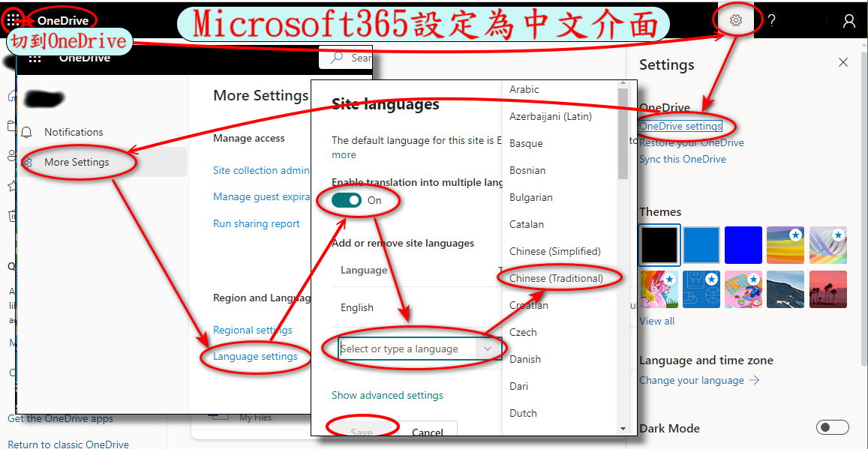Open the settings gear in the top bar
Image resolution: width=868 pixels, height=449 pixels.
tap(736, 20)
